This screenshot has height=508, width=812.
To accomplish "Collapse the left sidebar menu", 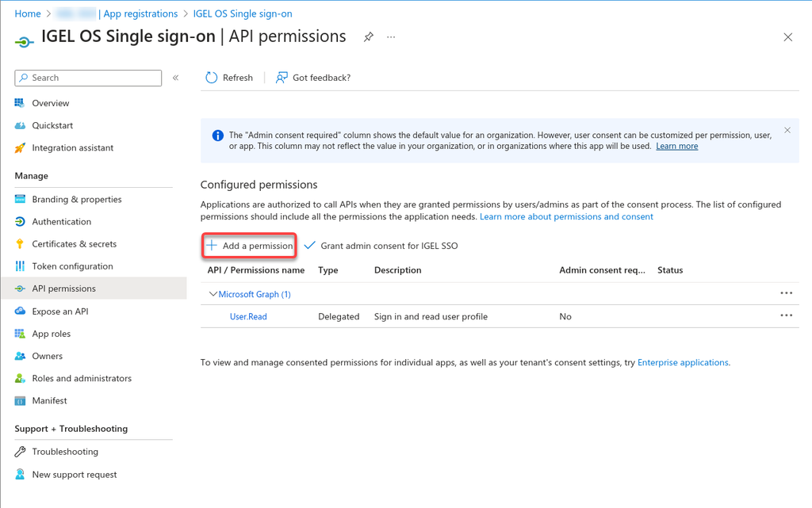I will point(176,78).
